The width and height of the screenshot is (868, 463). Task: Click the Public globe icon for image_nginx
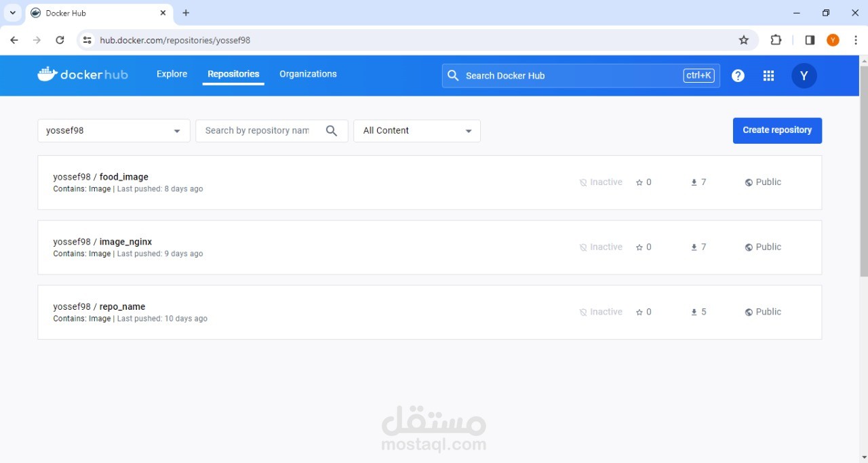click(749, 247)
